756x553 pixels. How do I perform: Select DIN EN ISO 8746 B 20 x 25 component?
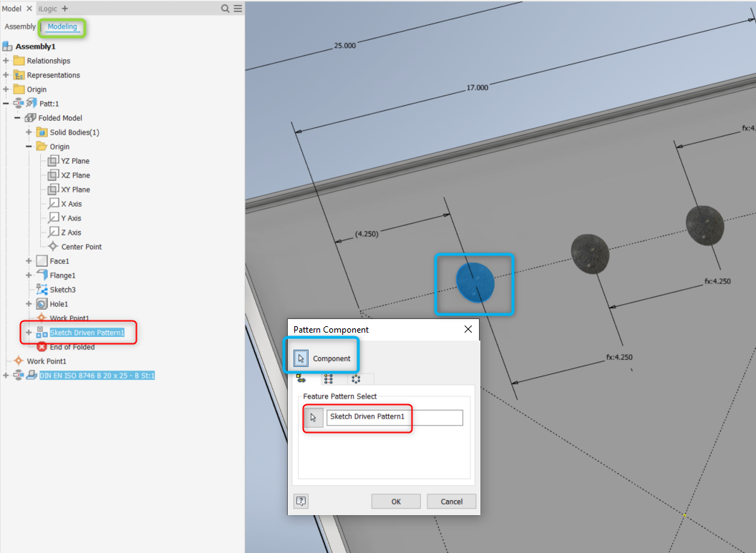tap(97, 376)
